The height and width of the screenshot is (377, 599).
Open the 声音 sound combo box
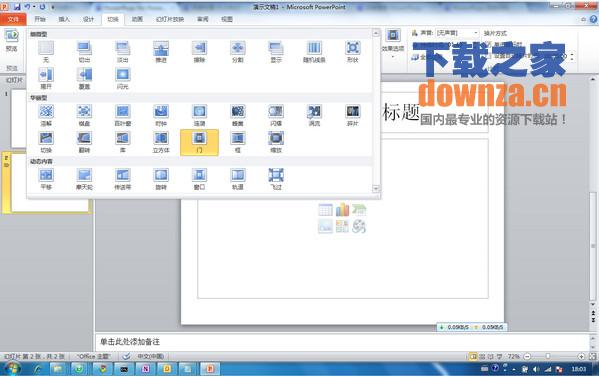point(458,33)
